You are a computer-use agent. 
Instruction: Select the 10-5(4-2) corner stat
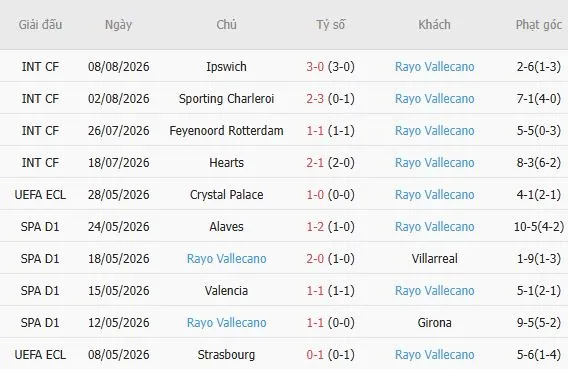pos(539,227)
